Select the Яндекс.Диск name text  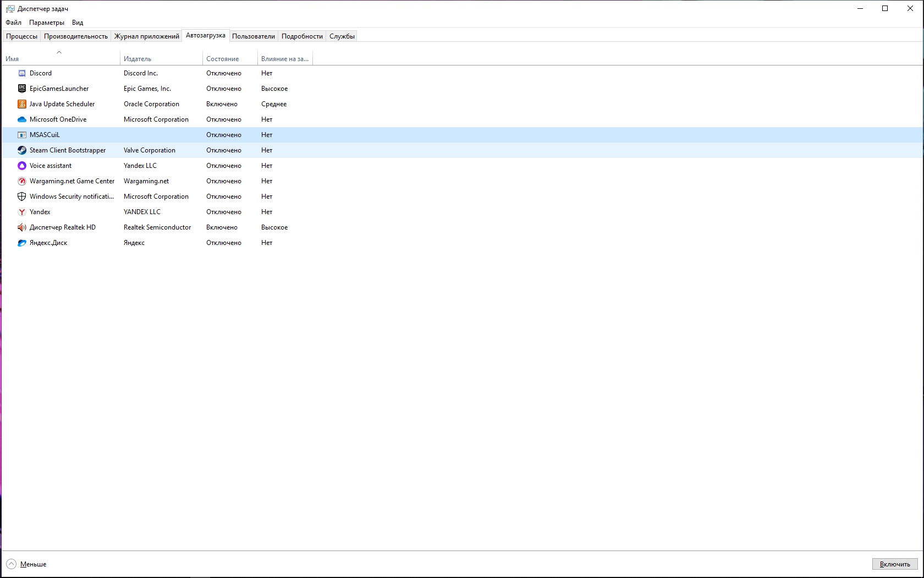(x=48, y=243)
